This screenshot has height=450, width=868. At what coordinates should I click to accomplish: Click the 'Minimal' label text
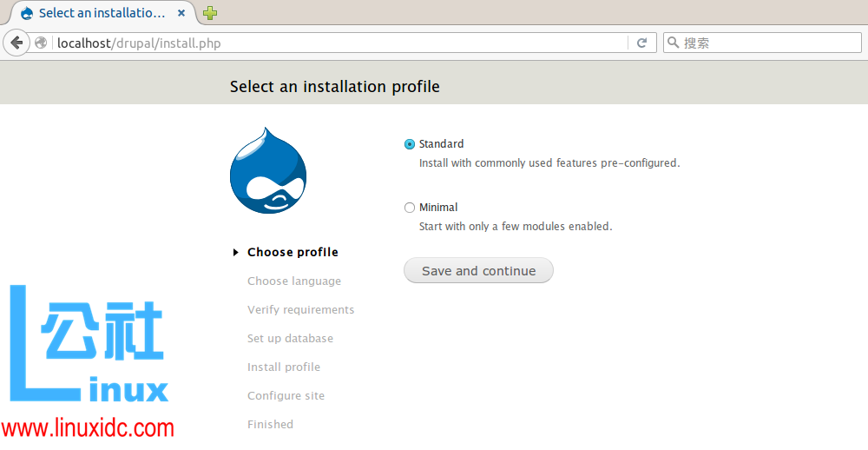pyautogui.click(x=438, y=208)
